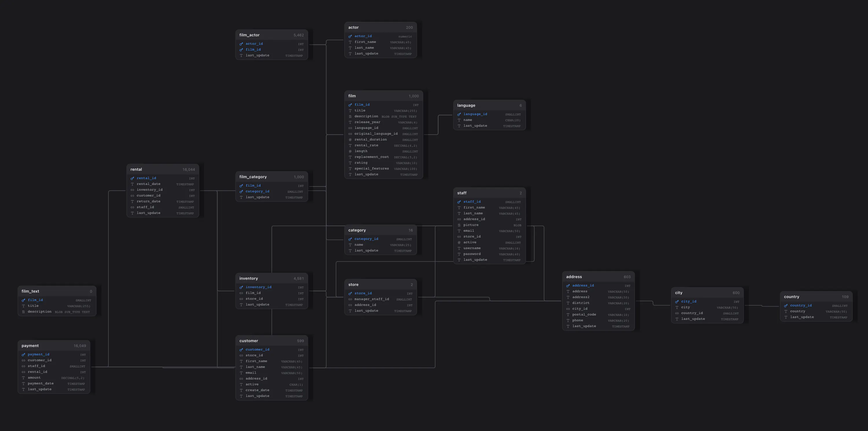
Task: Click the inventory table title
Action: (249, 278)
